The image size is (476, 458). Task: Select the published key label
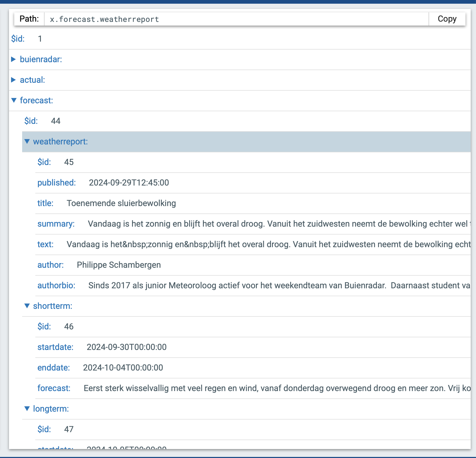click(x=56, y=182)
